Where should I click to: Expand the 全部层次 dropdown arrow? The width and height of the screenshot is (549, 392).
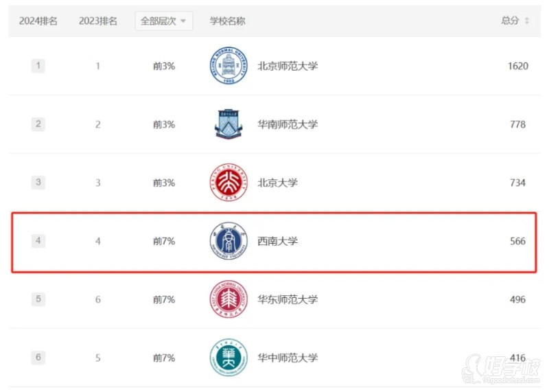tap(183, 21)
